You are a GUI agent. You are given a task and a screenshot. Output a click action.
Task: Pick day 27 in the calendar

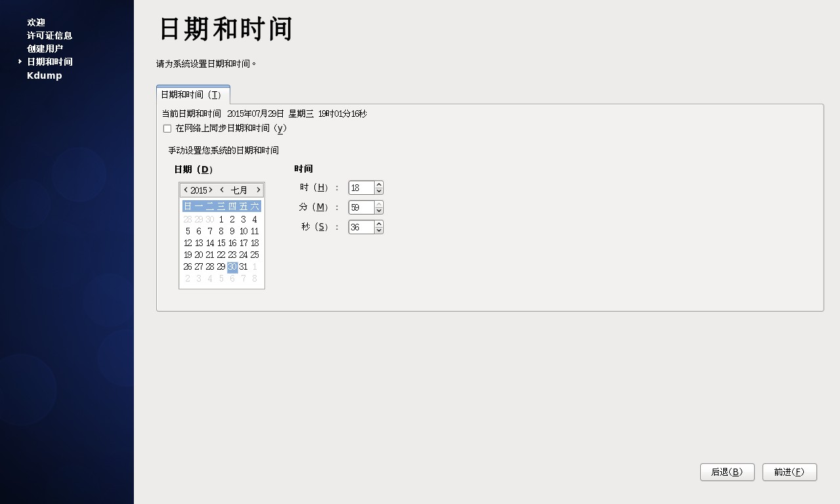pyautogui.click(x=199, y=266)
